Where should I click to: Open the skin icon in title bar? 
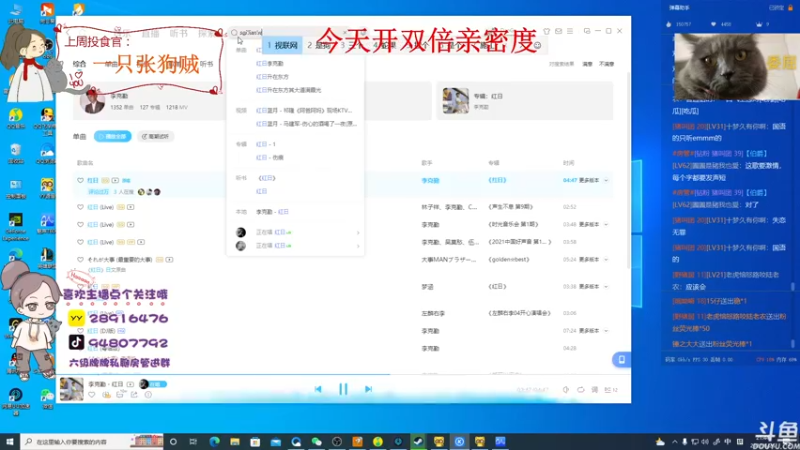point(546,32)
